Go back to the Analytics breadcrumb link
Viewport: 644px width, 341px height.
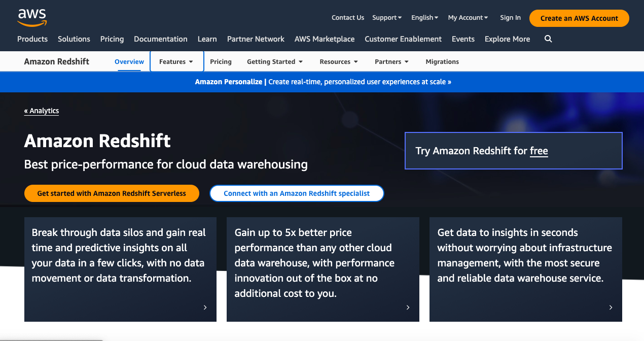tap(42, 111)
